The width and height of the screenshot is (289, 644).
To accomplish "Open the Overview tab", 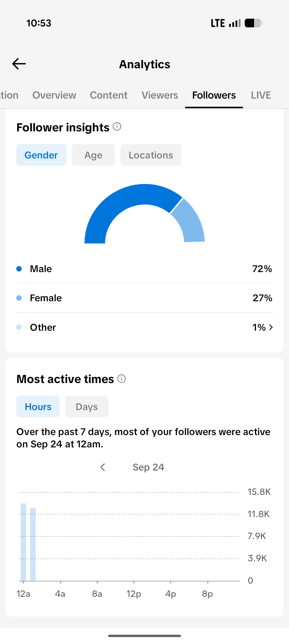I will [54, 95].
